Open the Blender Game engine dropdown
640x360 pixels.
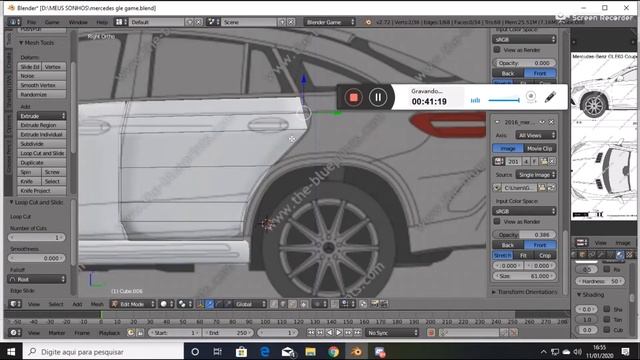tap(329, 22)
